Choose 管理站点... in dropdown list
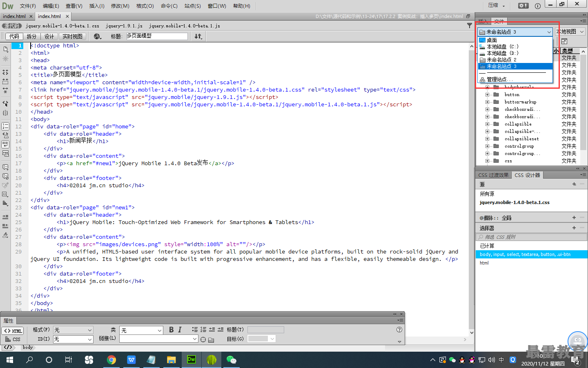588x368 pixels. coord(515,79)
